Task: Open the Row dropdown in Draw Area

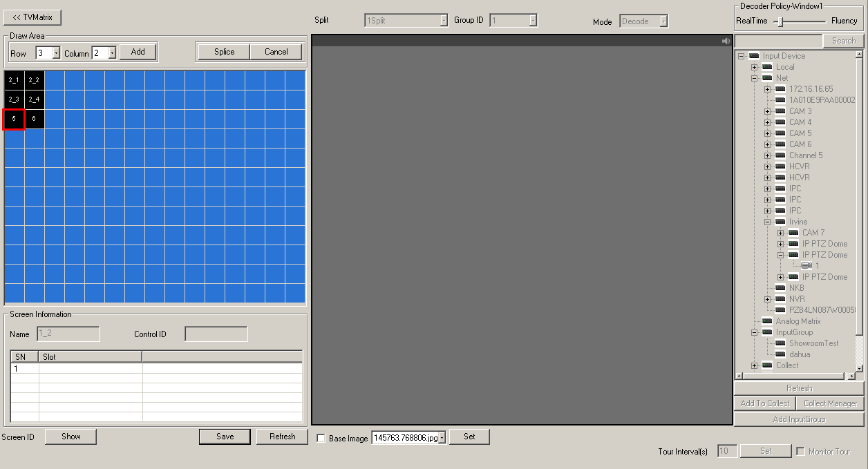Action: (x=57, y=52)
